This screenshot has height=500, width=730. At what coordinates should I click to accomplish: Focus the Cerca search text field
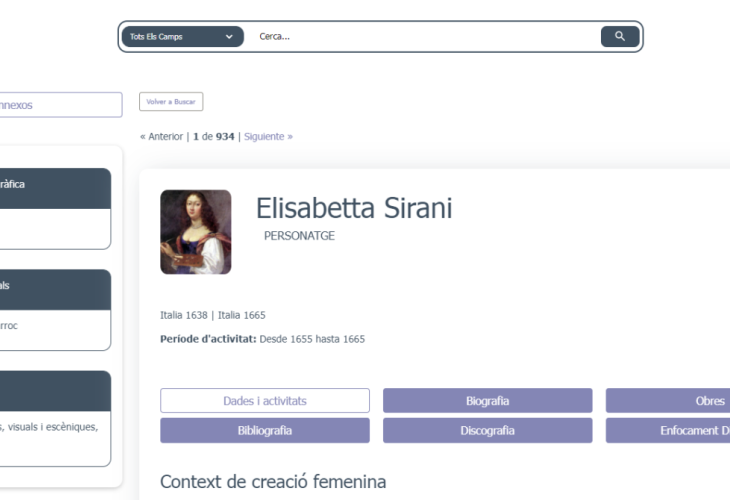coord(420,37)
